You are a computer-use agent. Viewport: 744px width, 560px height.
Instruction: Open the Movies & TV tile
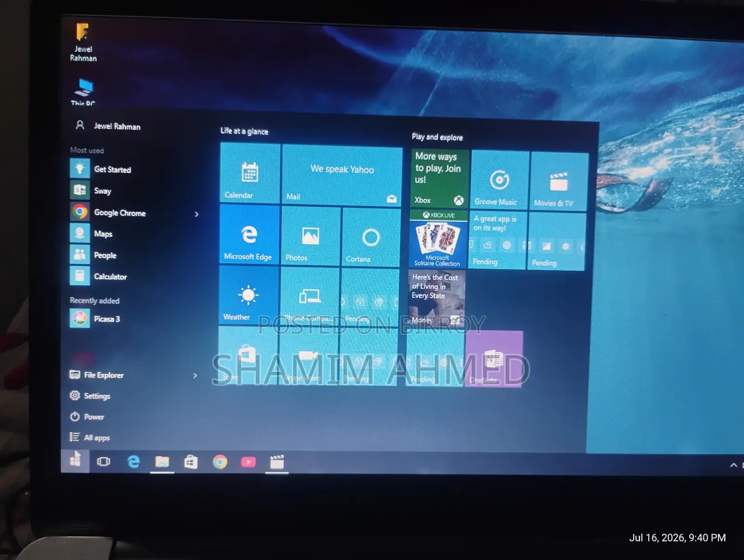(x=559, y=182)
